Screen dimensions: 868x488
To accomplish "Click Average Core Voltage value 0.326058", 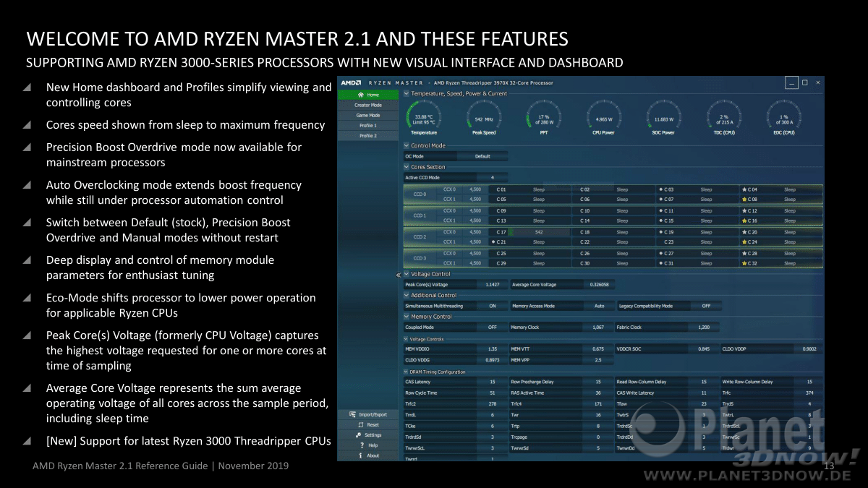I will coord(599,285).
